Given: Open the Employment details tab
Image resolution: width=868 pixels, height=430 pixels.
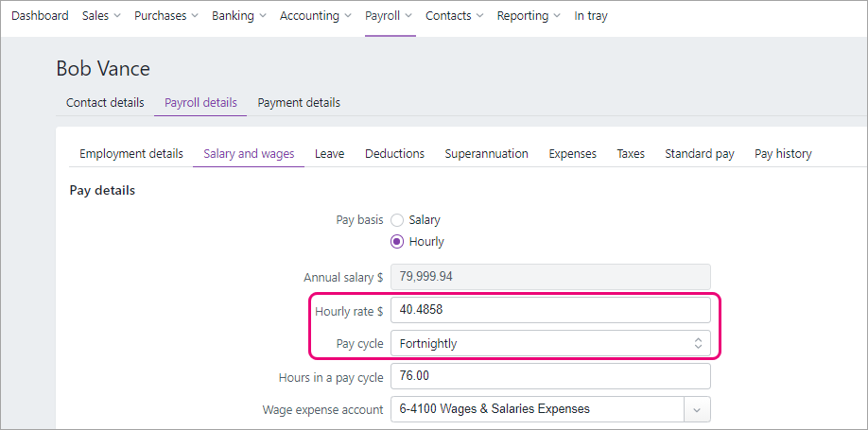Looking at the screenshot, I should [x=131, y=154].
